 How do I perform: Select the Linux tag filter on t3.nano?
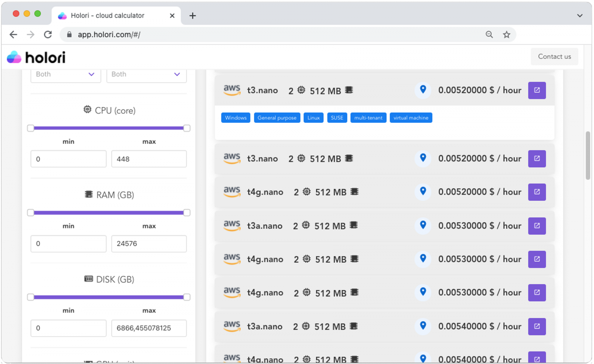313,118
